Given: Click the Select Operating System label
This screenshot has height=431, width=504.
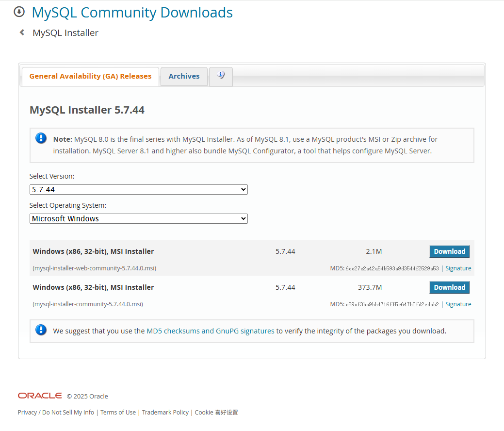Looking at the screenshot, I should pos(68,205).
